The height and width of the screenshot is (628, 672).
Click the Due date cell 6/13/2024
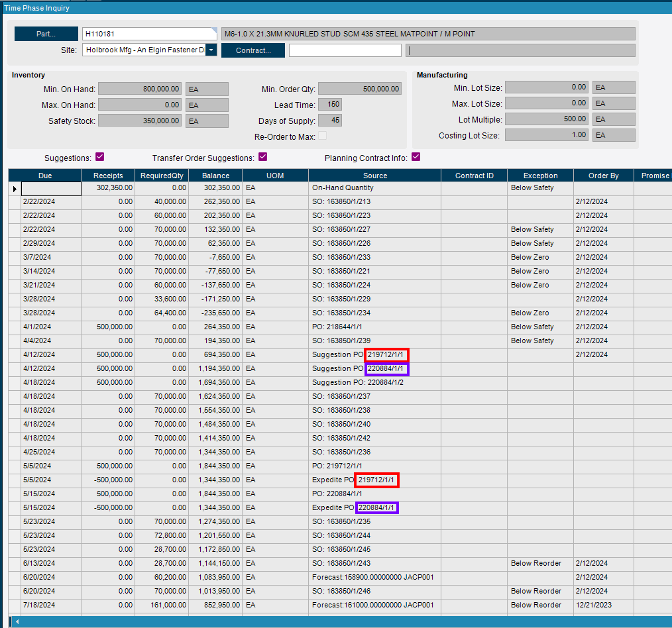pos(51,563)
